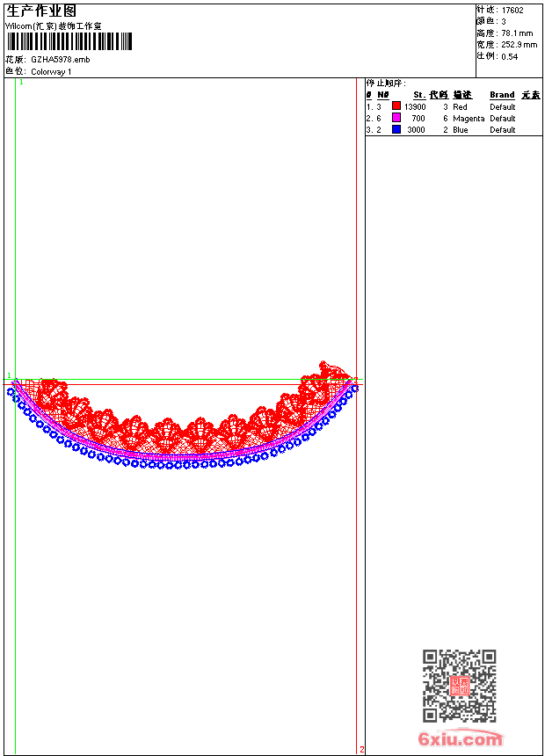Viewport: 545px width, 756px height.
Task: Click the blue color swatch in row 3
Action: [396, 129]
